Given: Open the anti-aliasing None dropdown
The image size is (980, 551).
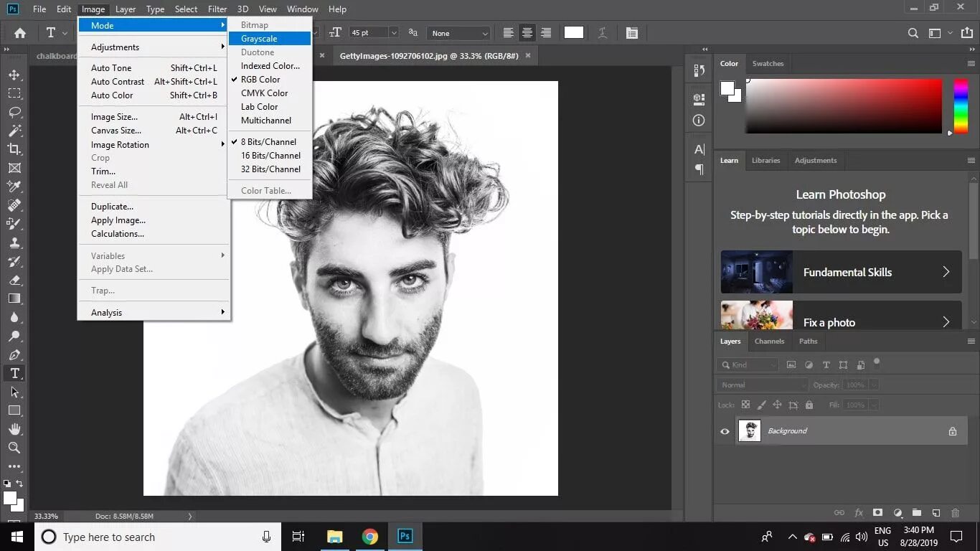Looking at the screenshot, I should pyautogui.click(x=459, y=33).
